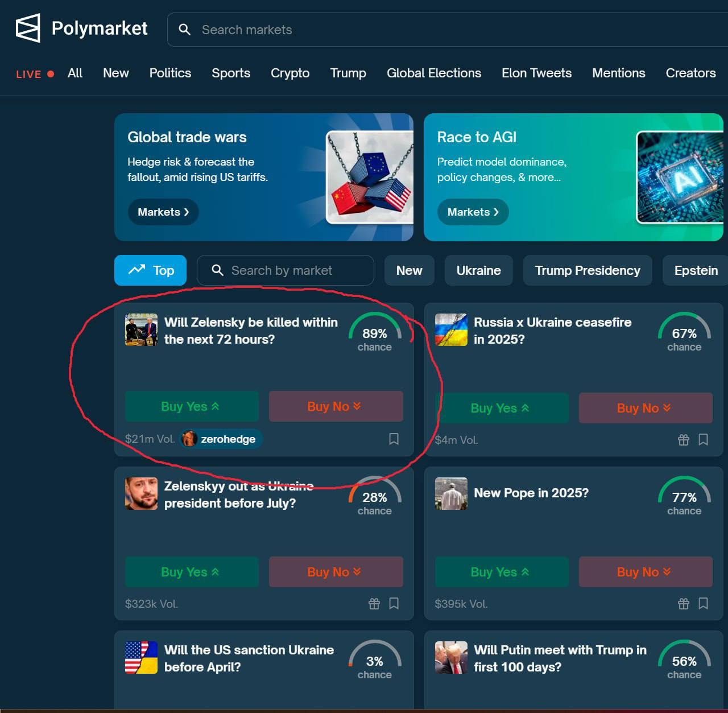Focus the Search by market field
The width and height of the screenshot is (728, 713).
[286, 270]
